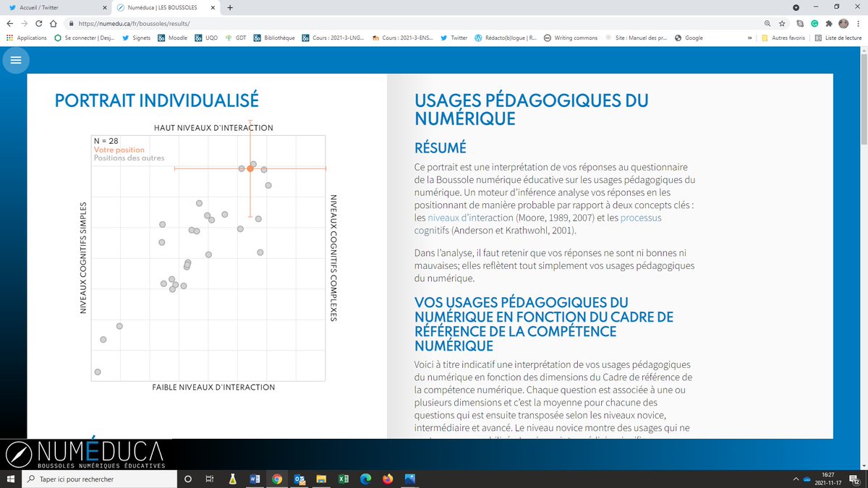
Task: Open the Windows Start menu
Action: (10, 479)
